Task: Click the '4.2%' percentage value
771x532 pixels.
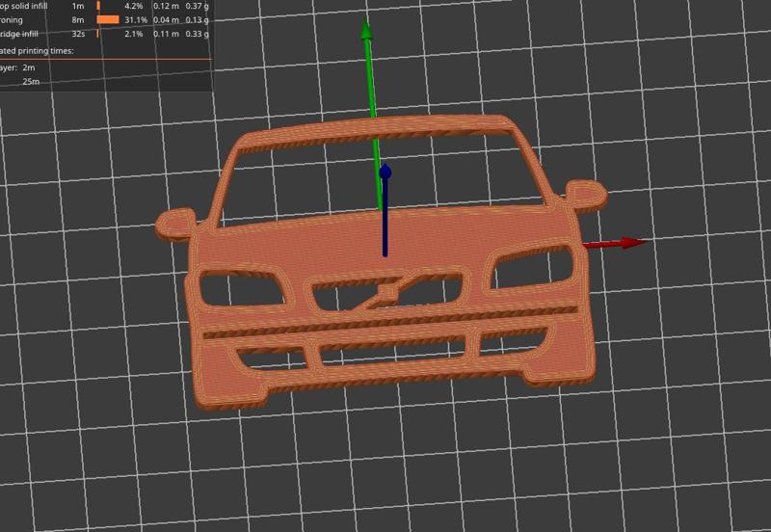Action: click(x=134, y=7)
